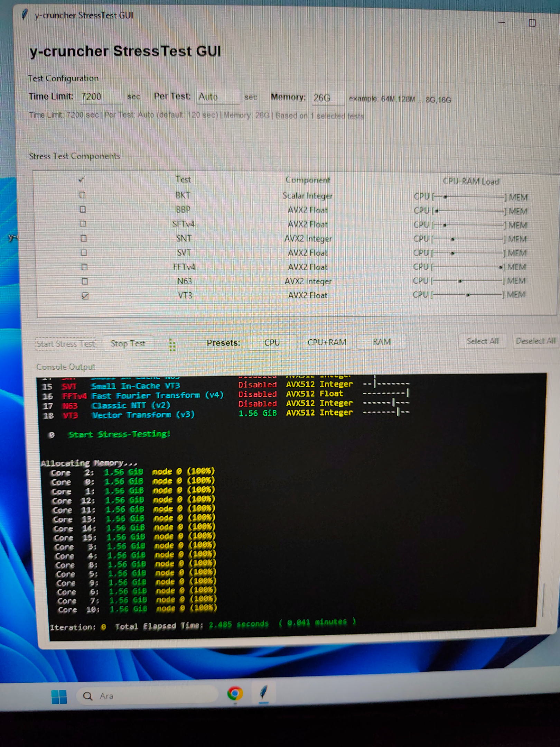The image size is (560, 747).
Task: Click the Select All button
Action: 483,341
